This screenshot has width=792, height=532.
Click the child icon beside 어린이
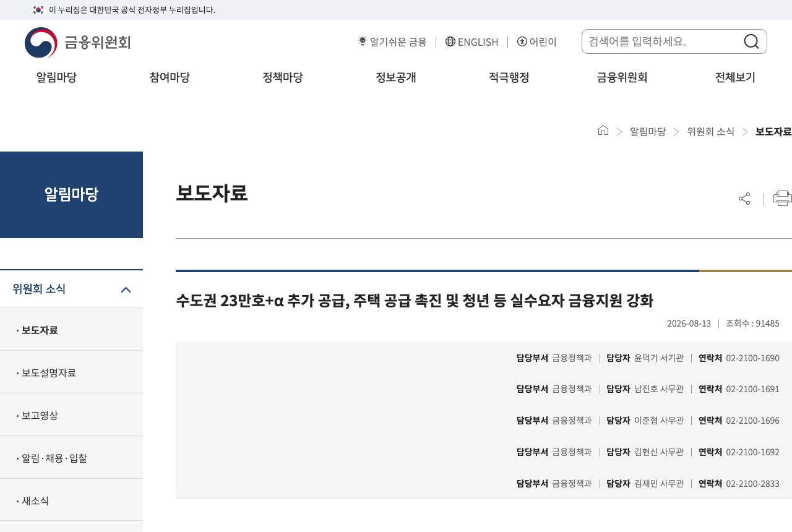pos(522,41)
